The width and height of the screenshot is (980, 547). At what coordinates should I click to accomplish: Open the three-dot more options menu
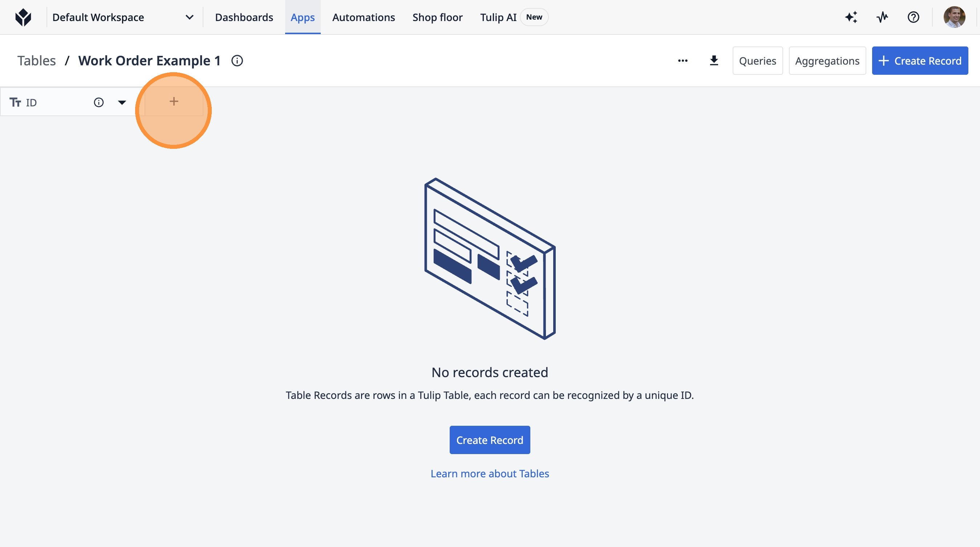[x=683, y=61]
